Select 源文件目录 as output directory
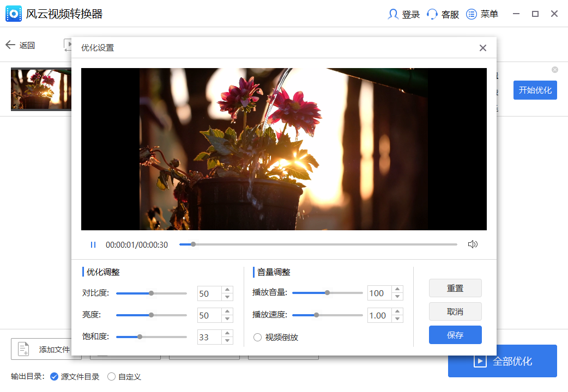 54,376
